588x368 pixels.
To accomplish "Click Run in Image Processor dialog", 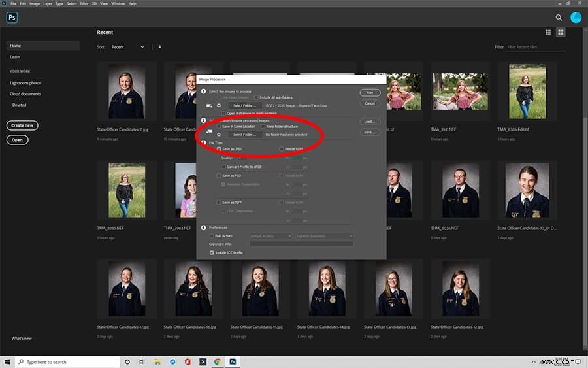I will tap(370, 93).
